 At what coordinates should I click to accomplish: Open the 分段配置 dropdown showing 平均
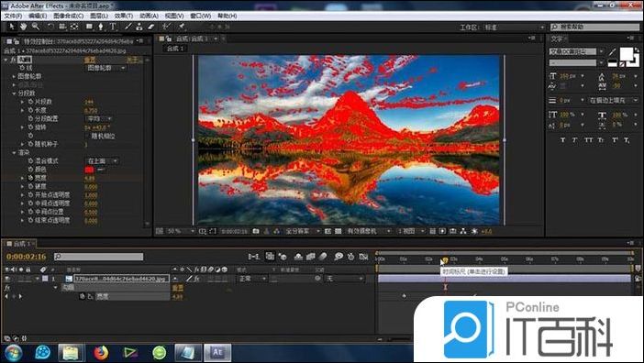coord(98,118)
